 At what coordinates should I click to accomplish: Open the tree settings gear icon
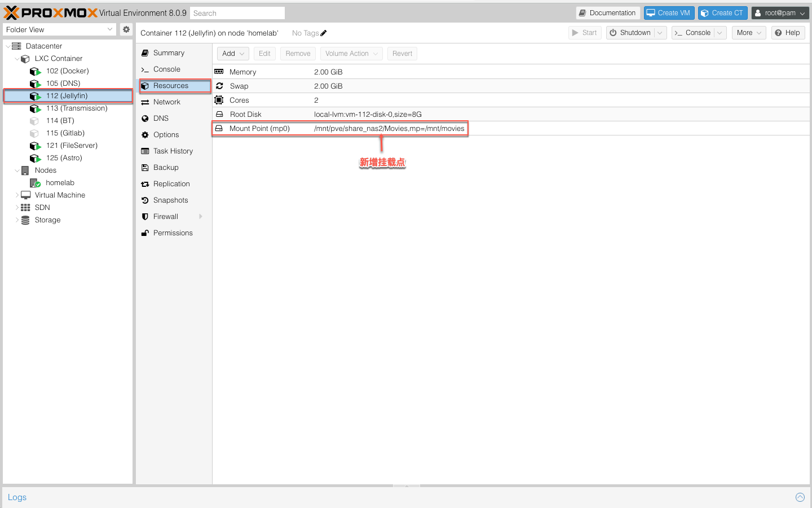click(x=126, y=29)
